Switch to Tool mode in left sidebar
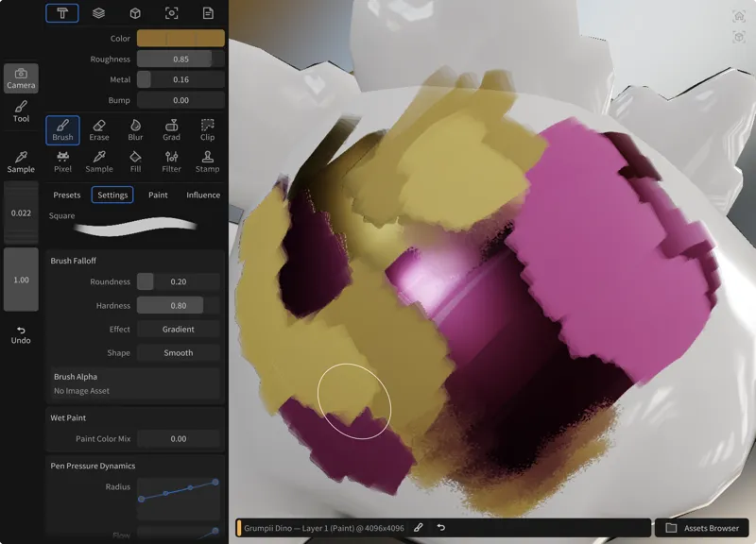The height and width of the screenshot is (544, 756). coord(21,111)
